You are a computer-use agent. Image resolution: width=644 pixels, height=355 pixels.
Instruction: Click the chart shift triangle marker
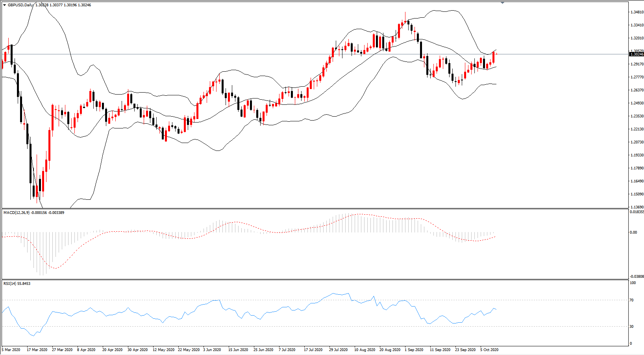pyautogui.click(x=503, y=3)
